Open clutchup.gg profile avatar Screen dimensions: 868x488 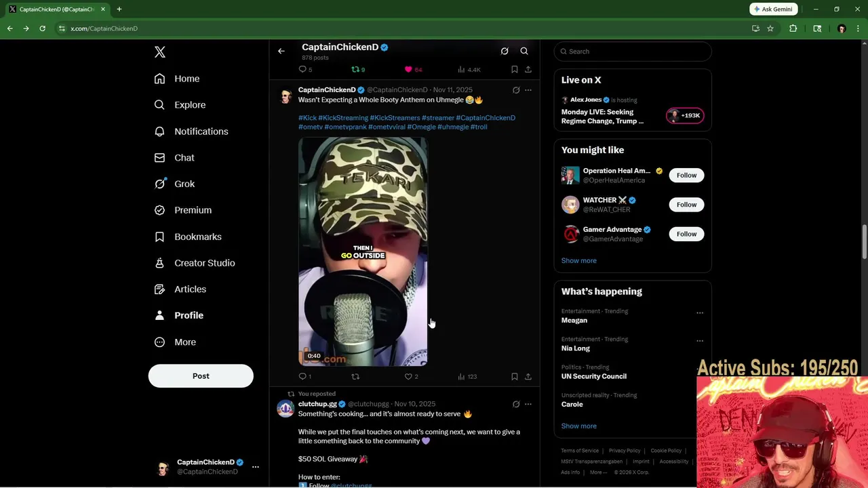tap(285, 409)
